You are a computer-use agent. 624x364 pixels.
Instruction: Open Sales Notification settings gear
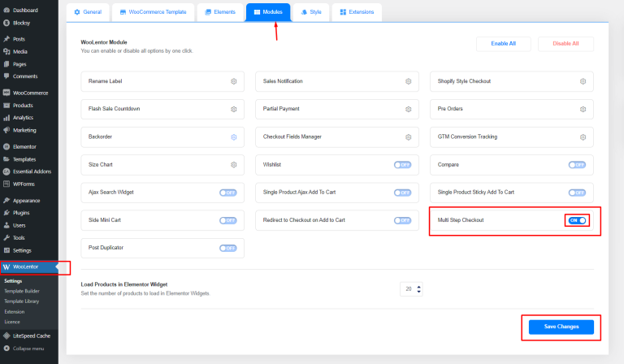coord(409,81)
